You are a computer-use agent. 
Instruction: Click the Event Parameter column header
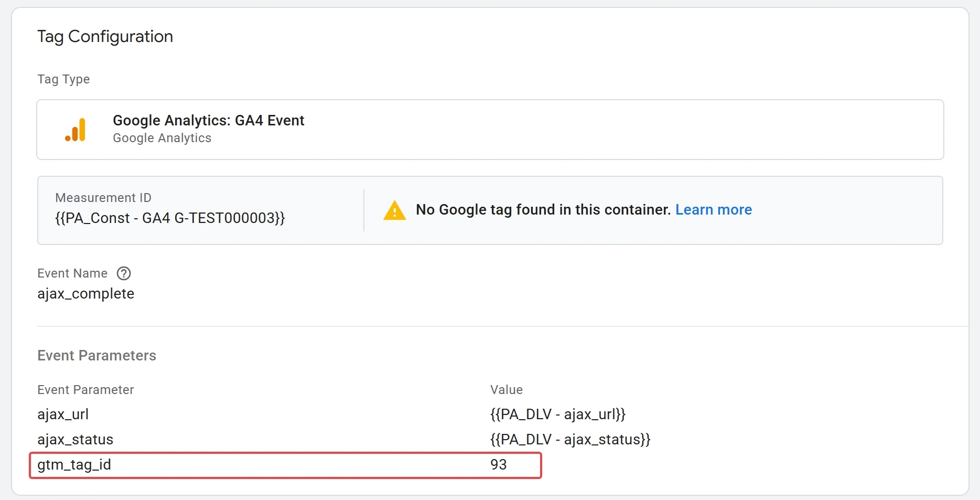point(85,390)
